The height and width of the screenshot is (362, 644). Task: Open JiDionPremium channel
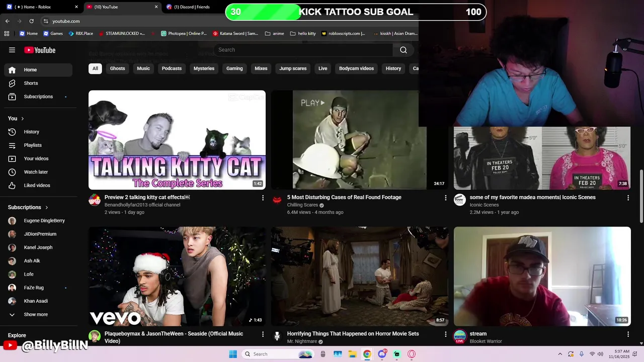click(x=38, y=234)
